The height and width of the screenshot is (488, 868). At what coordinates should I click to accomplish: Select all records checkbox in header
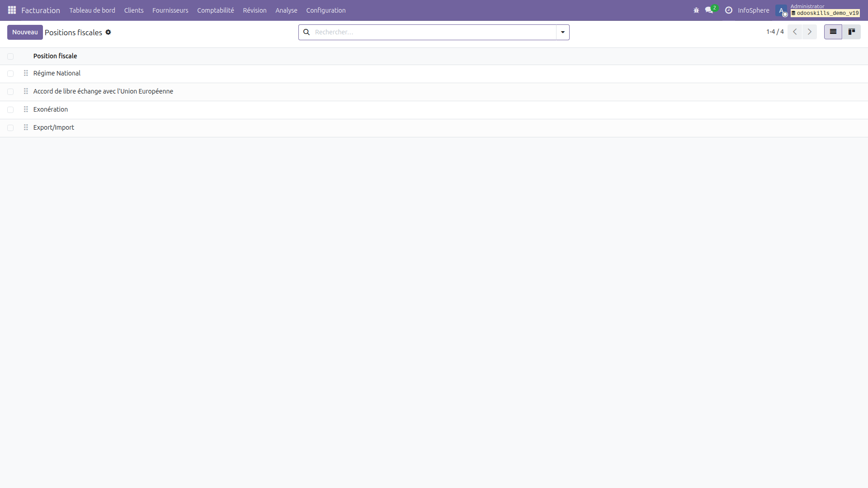(10, 56)
